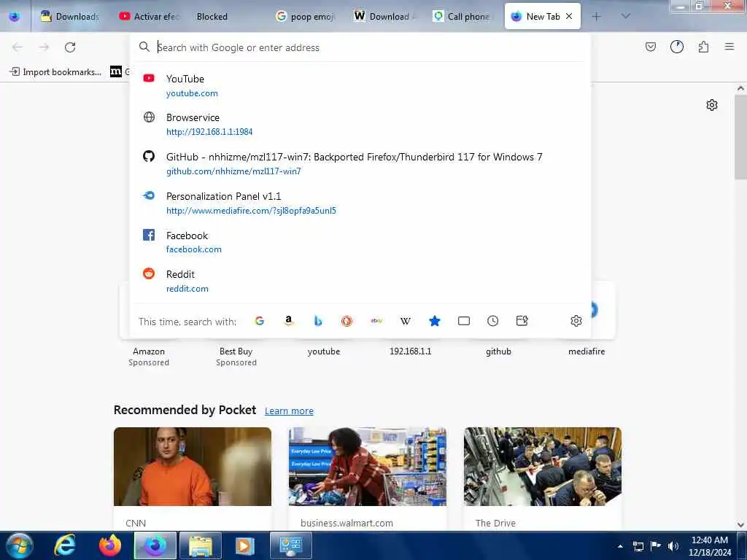Open the Extensions puzzle icon
This screenshot has height=560, width=747.
pos(703,47)
